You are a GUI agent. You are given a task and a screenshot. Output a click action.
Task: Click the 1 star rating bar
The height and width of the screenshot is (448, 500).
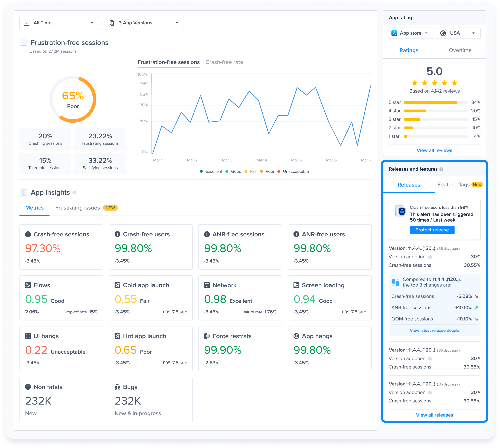pyautogui.click(x=436, y=136)
